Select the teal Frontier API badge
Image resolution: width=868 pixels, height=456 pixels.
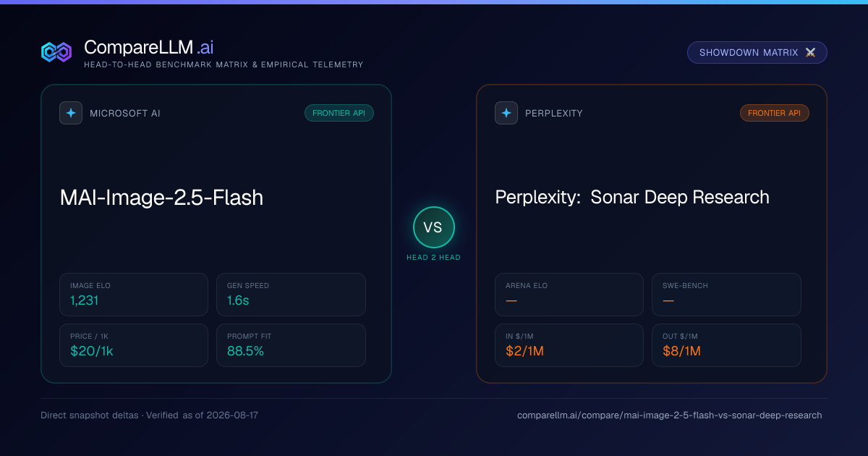pyautogui.click(x=339, y=113)
